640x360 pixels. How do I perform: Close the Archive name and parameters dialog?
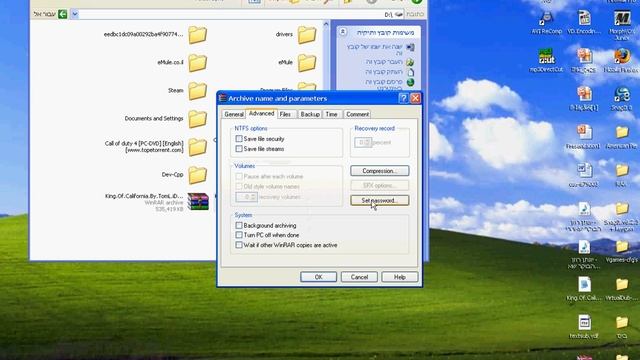(x=415, y=98)
